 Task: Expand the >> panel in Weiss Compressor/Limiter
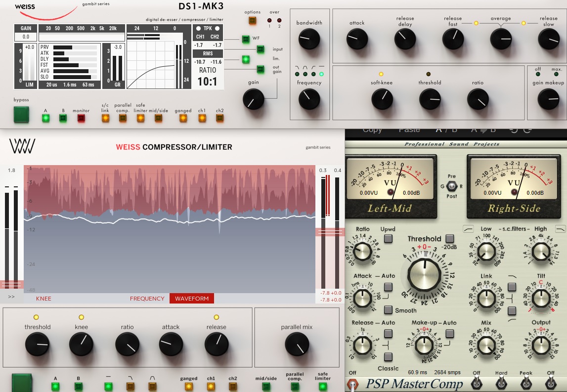pyautogui.click(x=11, y=297)
